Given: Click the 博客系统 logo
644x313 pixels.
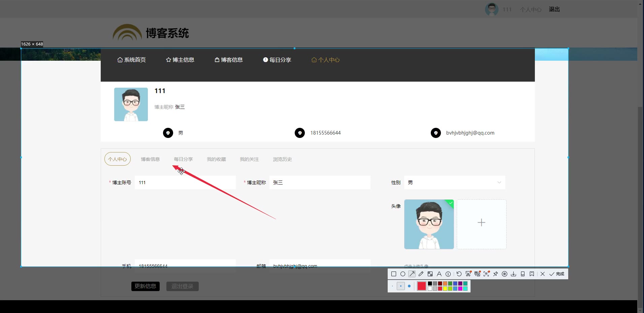Looking at the screenshot, I should 151,33.
